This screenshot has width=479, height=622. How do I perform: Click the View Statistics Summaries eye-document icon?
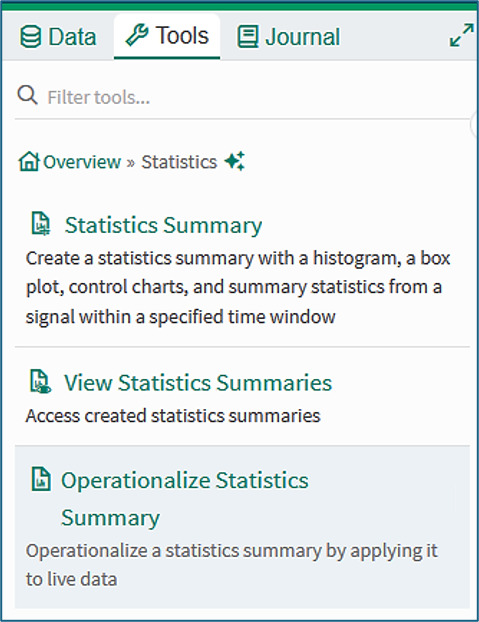pos(41,381)
